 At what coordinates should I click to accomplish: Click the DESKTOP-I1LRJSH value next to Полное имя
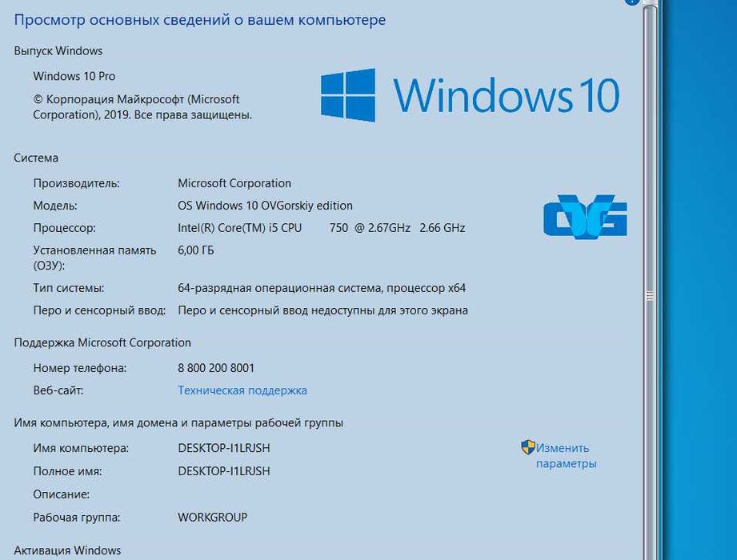(x=224, y=471)
